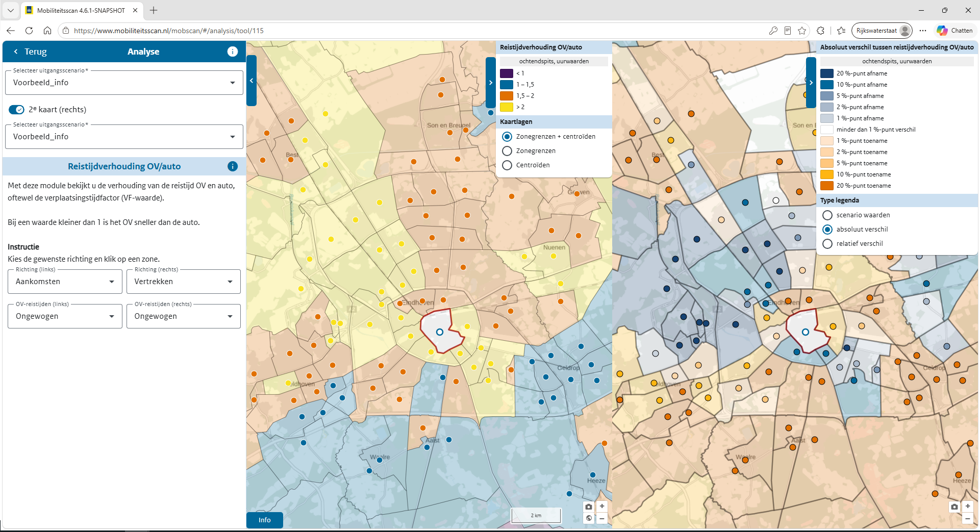Zoom out on the right map
The width and height of the screenshot is (980, 532).
click(967, 518)
